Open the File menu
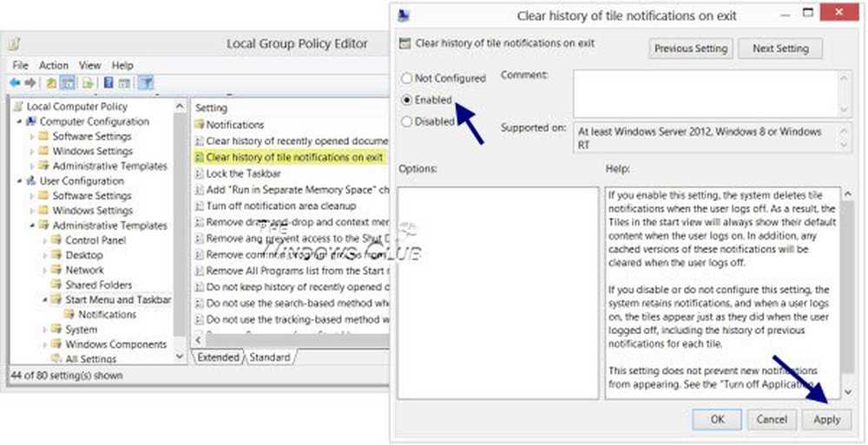Image resolution: width=868 pixels, height=445 pixels. coord(21,65)
